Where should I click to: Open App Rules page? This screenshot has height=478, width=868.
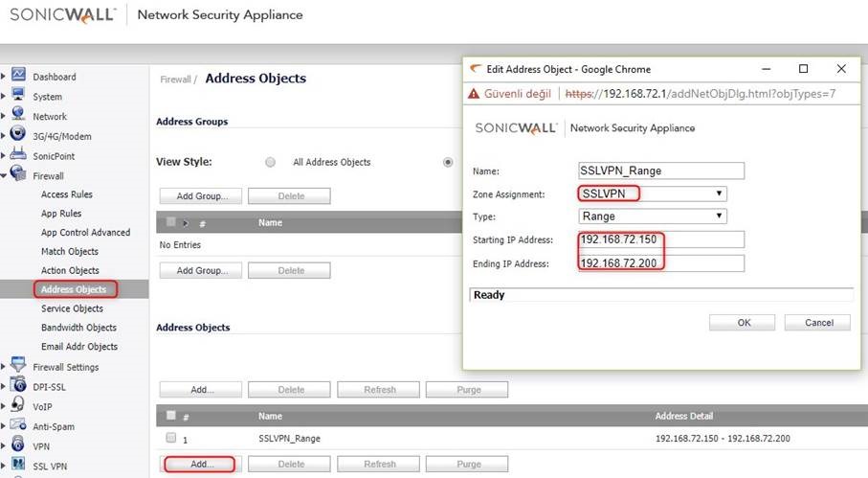[x=61, y=214]
